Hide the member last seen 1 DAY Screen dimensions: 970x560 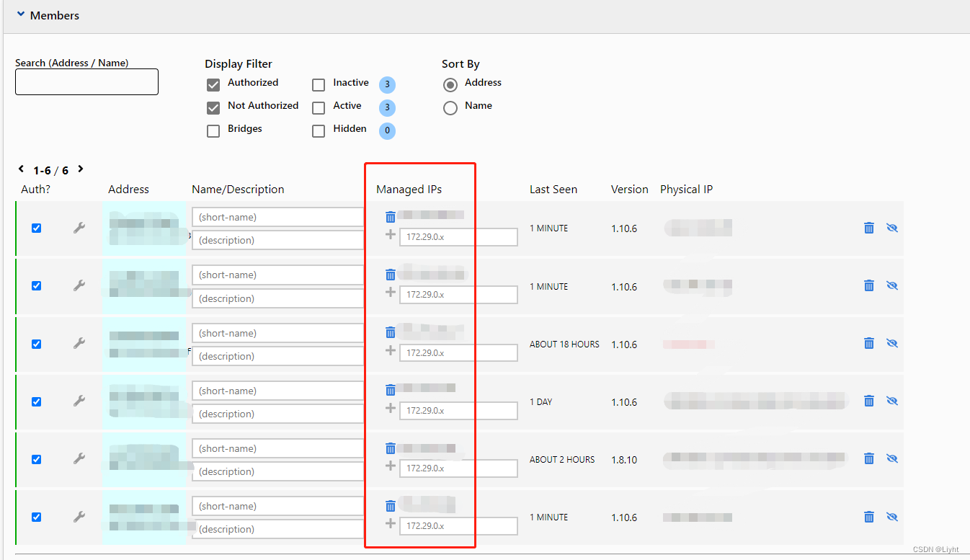pyautogui.click(x=892, y=401)
